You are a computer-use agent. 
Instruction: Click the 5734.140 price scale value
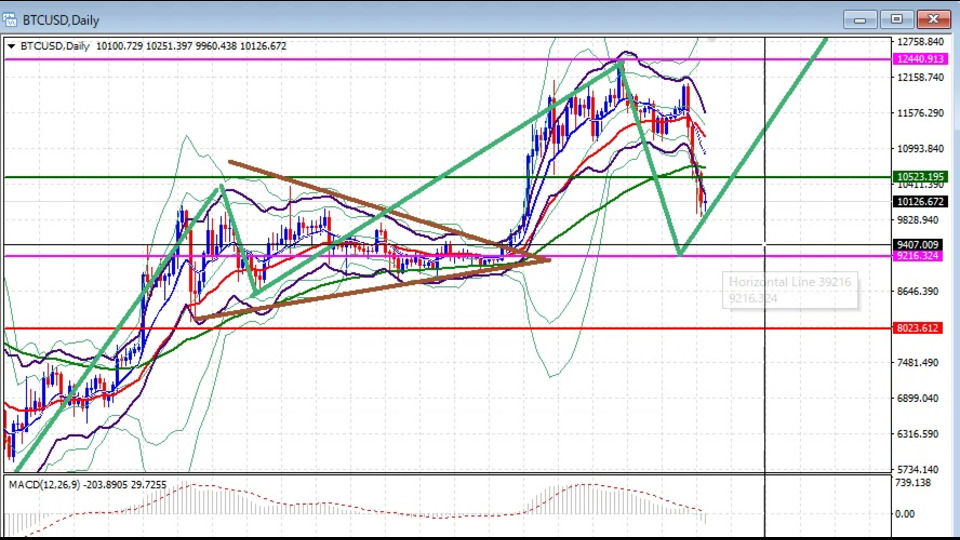pos(918,470)
